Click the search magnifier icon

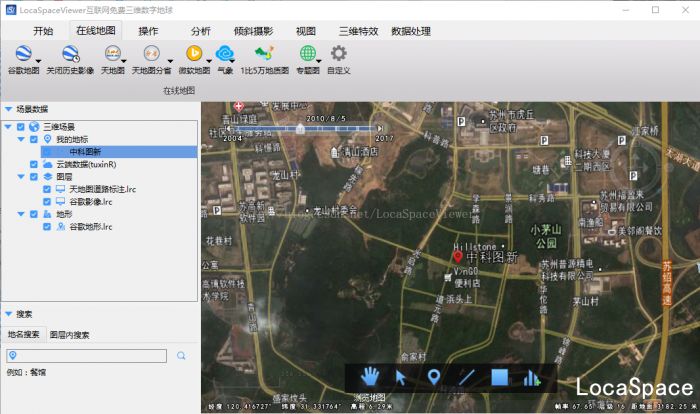point(181,355)
